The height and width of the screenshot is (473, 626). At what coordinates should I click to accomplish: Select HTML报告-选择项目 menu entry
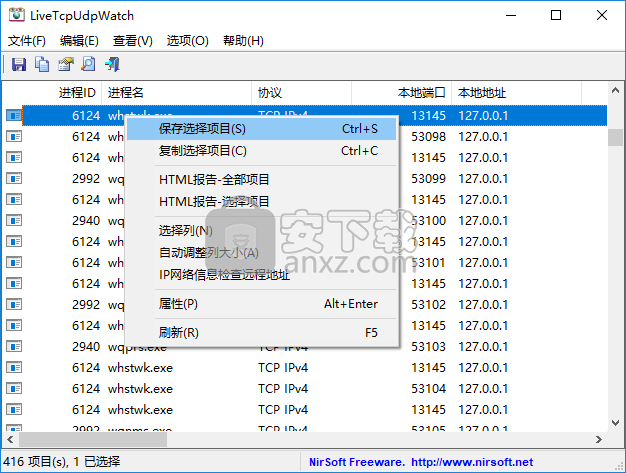[261, 202]
